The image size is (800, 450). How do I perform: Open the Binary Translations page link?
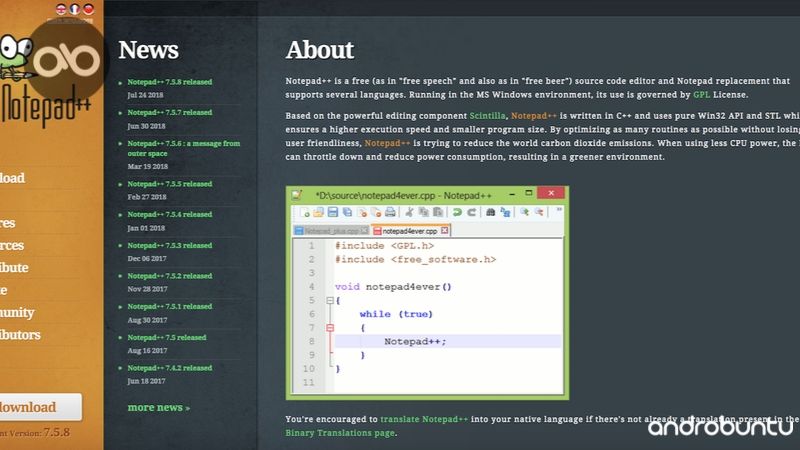pos(340,433)
